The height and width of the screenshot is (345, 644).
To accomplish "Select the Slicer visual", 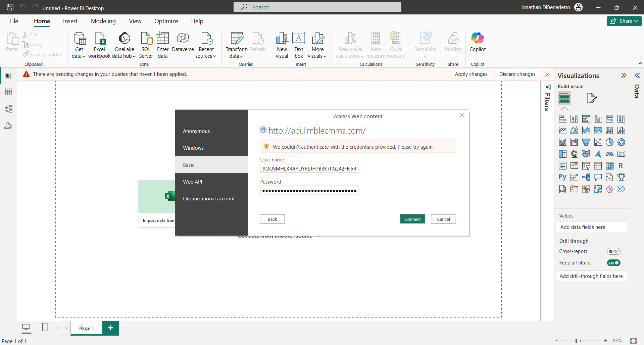I will (x=586, y=166).
